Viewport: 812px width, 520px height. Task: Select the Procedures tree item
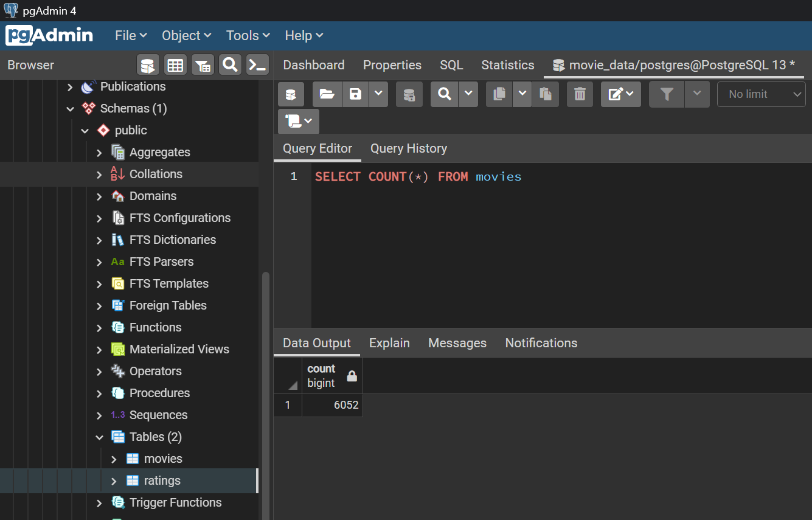coord(159,393)
